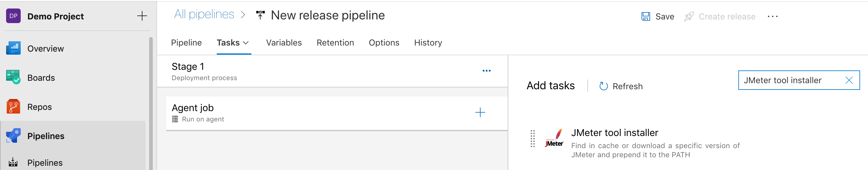Open the more actions ellipsis beside Create release
The image size is (868, 170).
pyautogui.click(x=772, y=16)
